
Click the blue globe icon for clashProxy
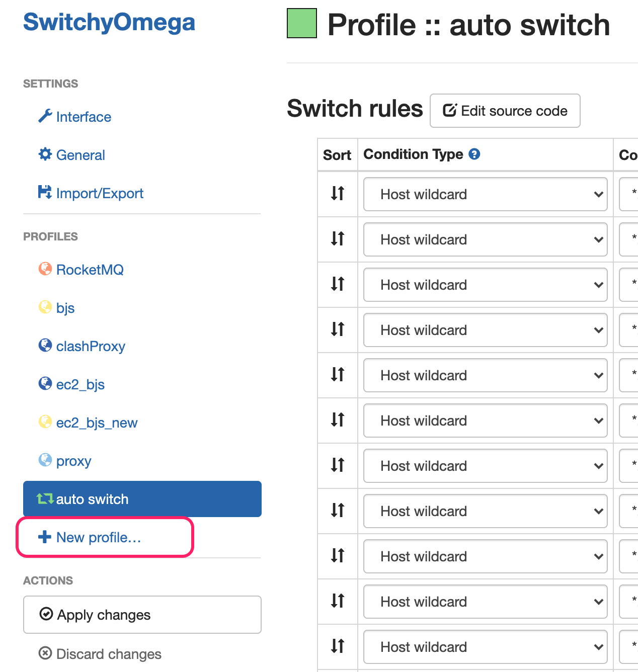(x=45, y=345)
